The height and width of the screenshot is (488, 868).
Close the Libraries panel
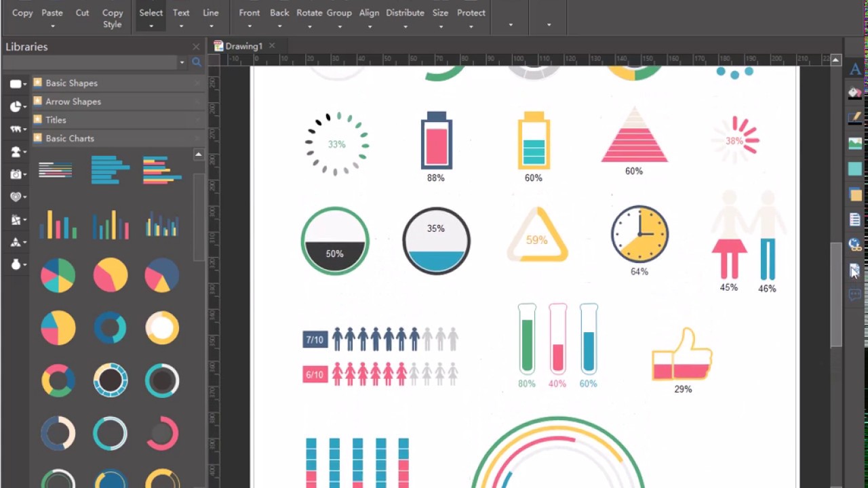(x=196, y=47)
